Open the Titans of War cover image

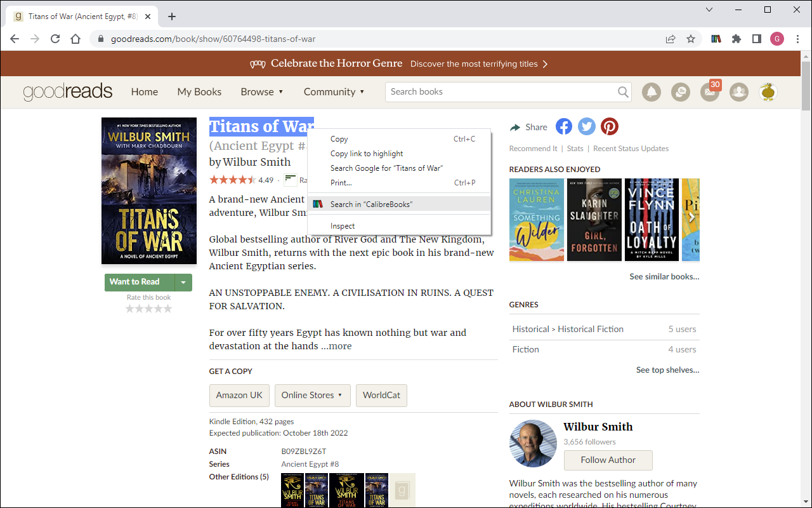pyautogui.click(x=149, y=190)
